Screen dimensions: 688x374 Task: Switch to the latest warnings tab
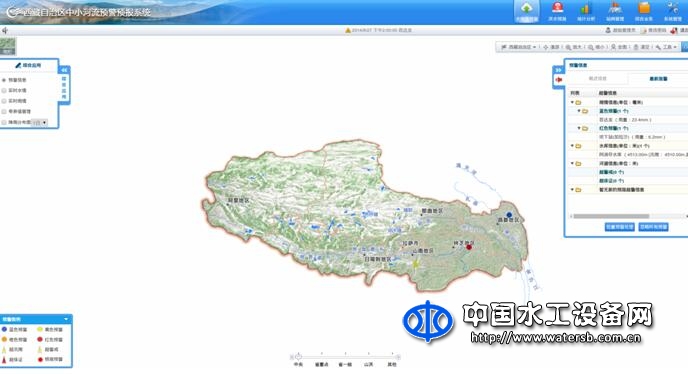point(658,79)
